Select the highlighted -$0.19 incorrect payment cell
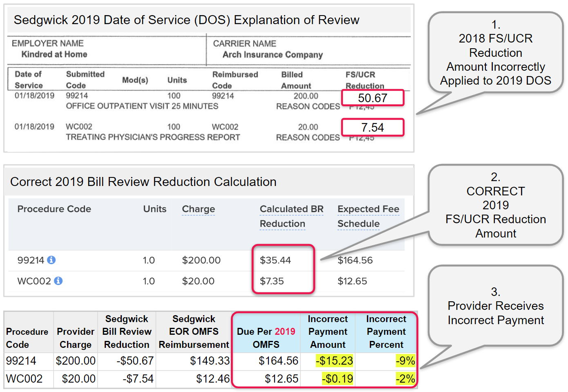Screen dimensions: 568x392 pyautogui.click(x=338, y=379)
